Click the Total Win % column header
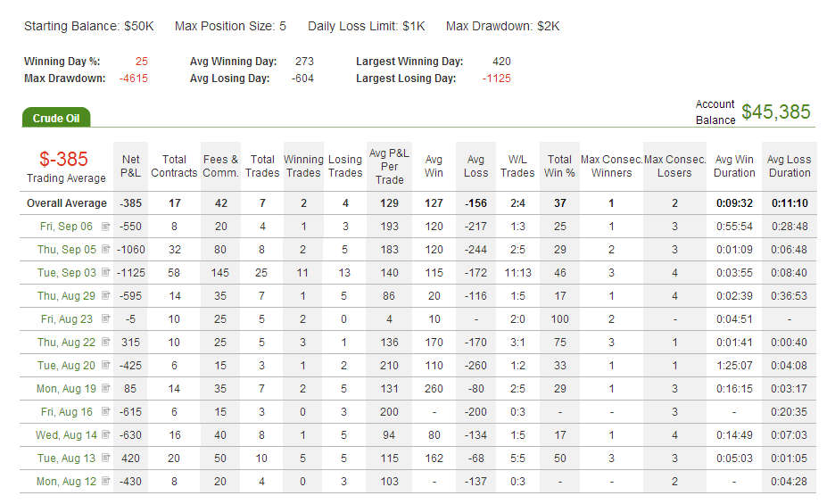 coord(559,166)
